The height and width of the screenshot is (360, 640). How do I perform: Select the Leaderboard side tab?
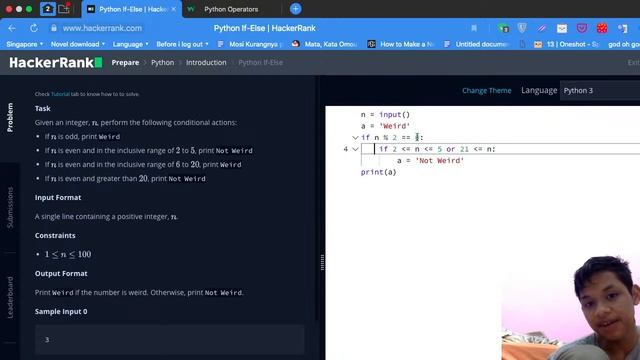10,298
